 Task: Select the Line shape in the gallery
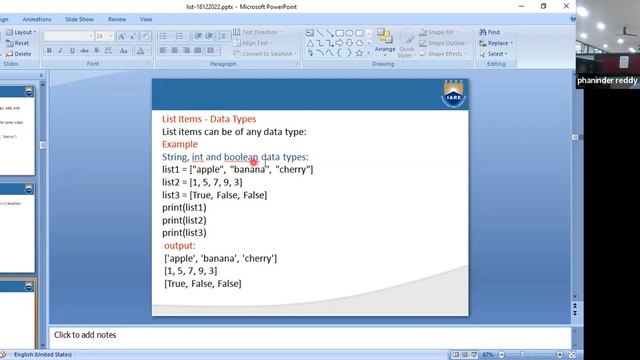320,33
